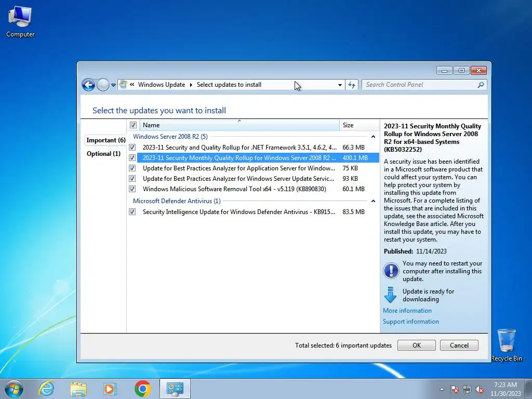Uncheck the Malicious Software Removal Tool update

coord(132,189)
